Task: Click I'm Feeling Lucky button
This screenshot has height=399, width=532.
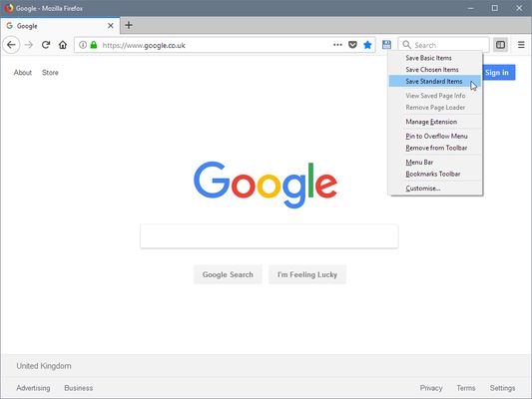Action: pyautogui.click(x=307, y=274)
